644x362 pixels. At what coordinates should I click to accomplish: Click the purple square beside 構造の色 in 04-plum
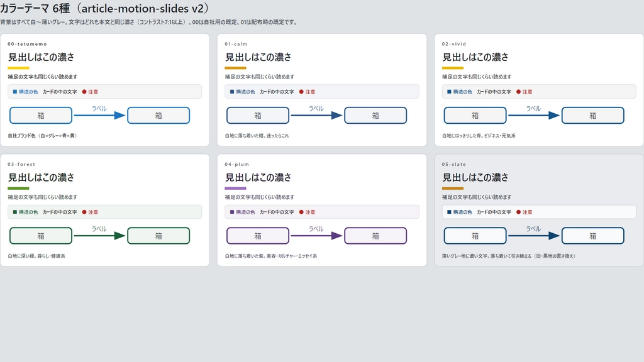click(232, 212)
